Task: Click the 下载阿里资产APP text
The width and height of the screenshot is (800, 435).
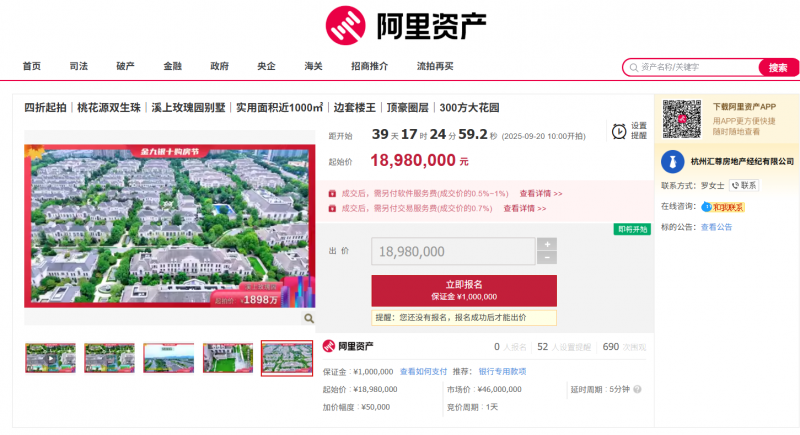Action: tap(744, 107)
